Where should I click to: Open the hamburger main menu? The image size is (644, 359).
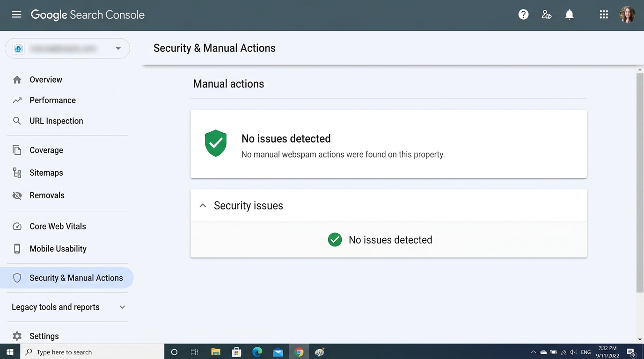pos(17,14)
